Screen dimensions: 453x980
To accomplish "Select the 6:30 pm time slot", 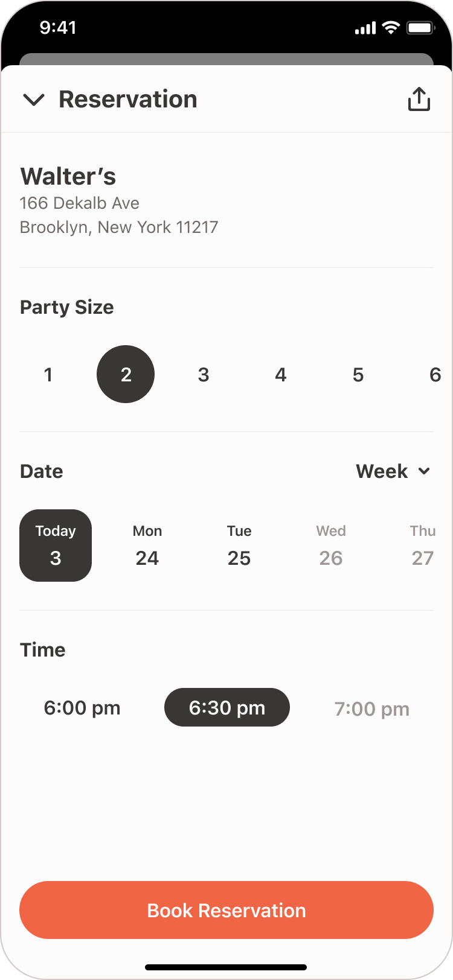I will tap(227, 707).
